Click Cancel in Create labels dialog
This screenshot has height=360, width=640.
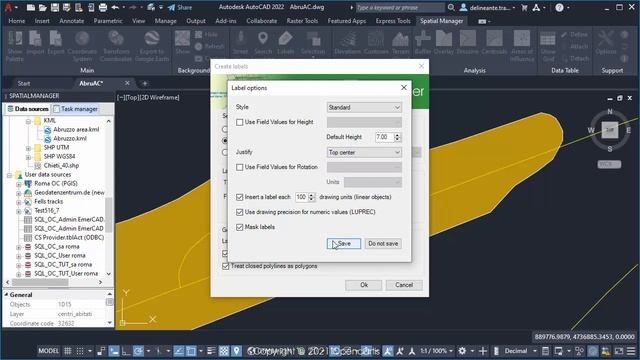404,285
